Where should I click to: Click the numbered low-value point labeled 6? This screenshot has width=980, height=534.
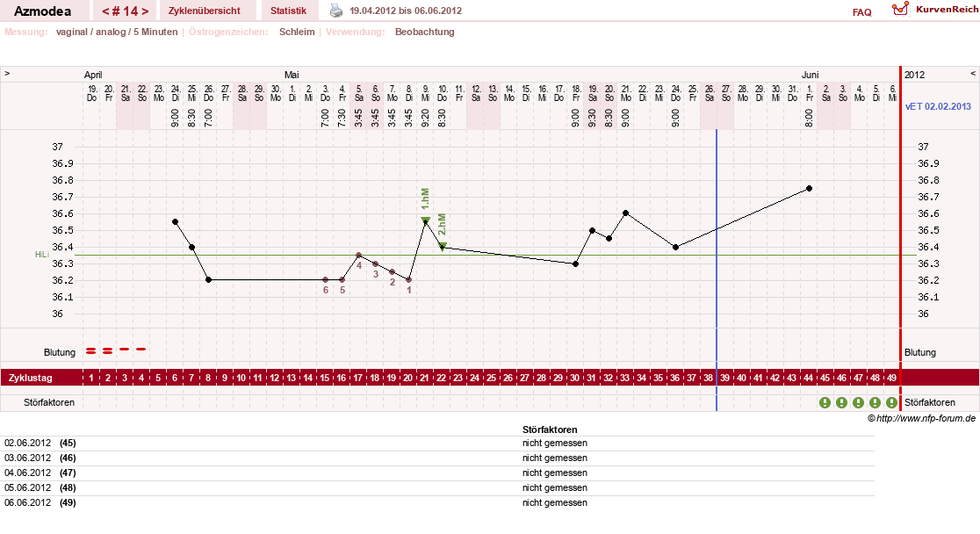click(326, 280)
